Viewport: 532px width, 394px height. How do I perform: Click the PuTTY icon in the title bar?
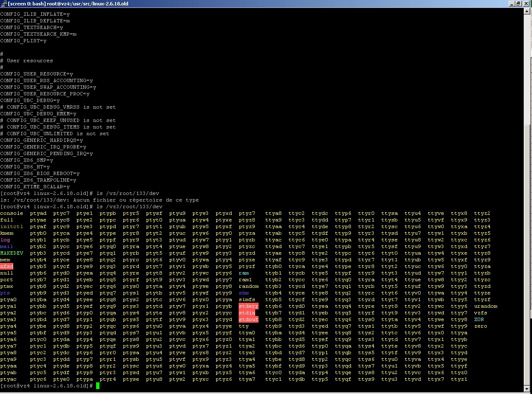[x=4, y=4]
